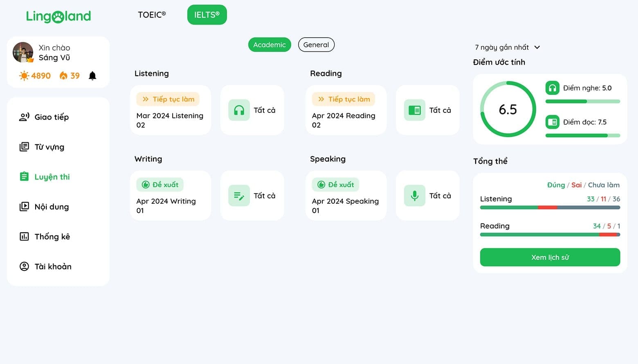This screenshot has width=638, height=364.
Task: Click the Listening results progress bar
Action: [x=550, y=207]
